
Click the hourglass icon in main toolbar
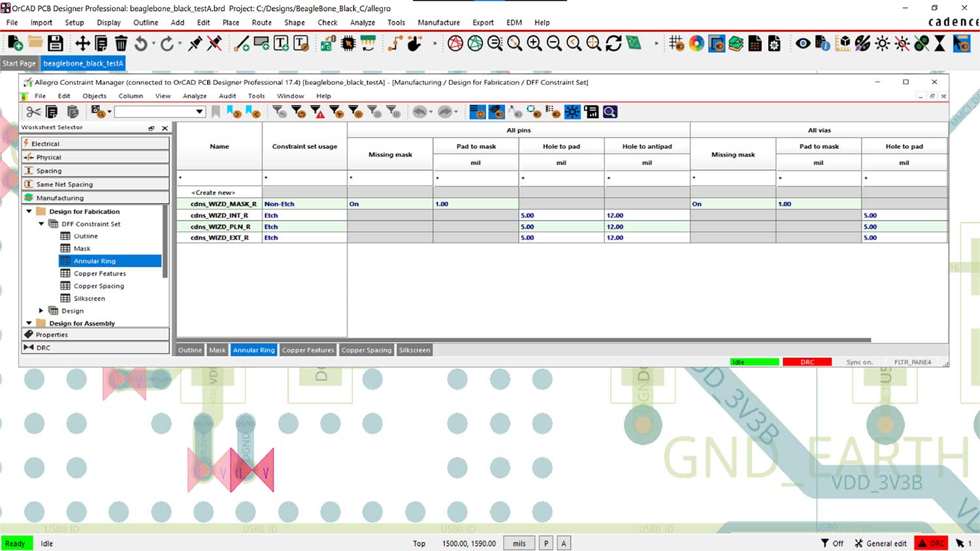pyautogui.click(x=939, y=43)
